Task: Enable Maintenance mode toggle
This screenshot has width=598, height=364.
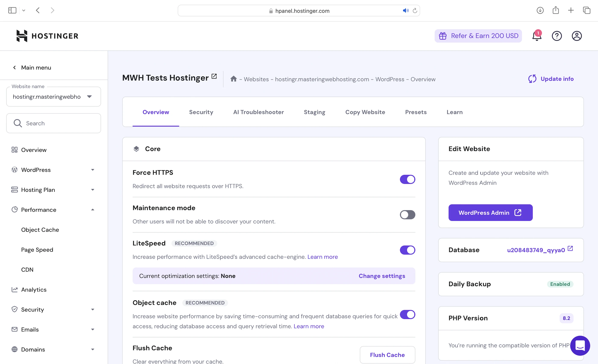Action: click(x=407, y=215)
